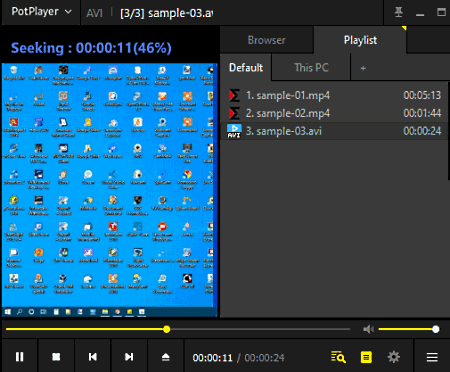Click the current time 00:00:11 display
The width and height of the screenshot is (450, 372).
pyautogui.click(x=213, y=358)
